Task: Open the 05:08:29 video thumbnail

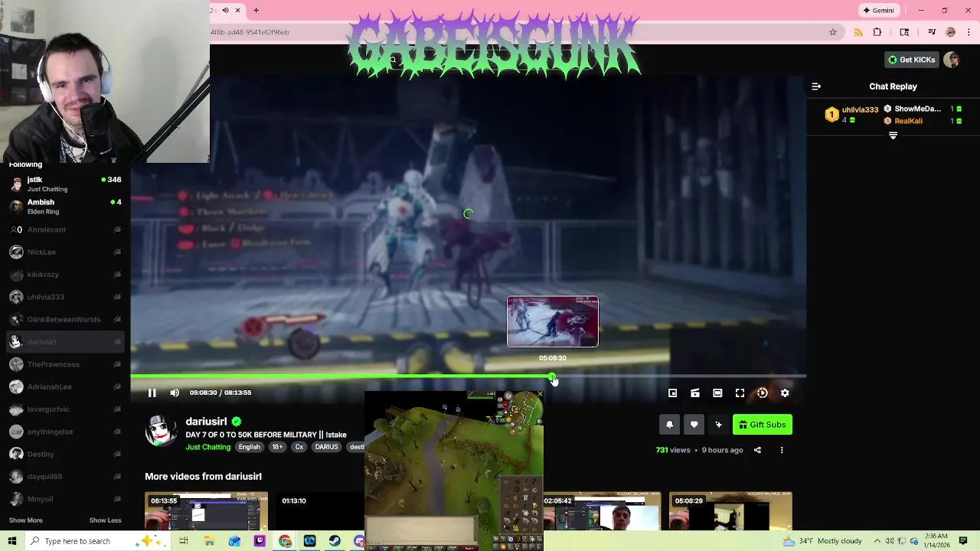Action: tap(730, 510)
